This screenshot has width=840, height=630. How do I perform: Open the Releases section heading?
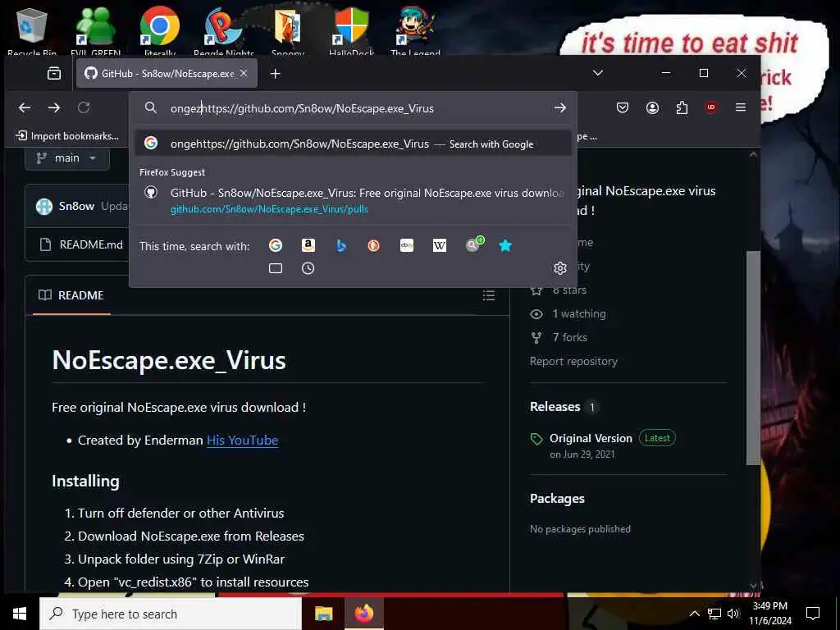click(x=555, y=407)
